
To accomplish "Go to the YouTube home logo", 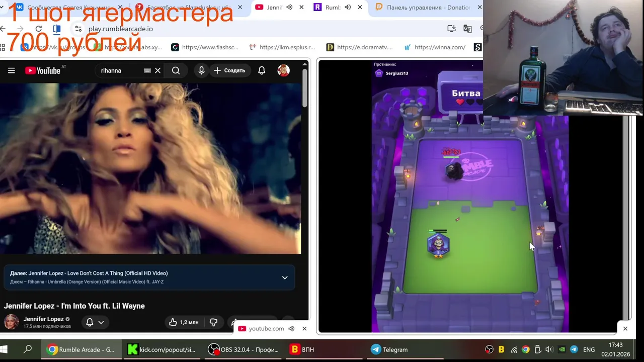I will [43, 70].
